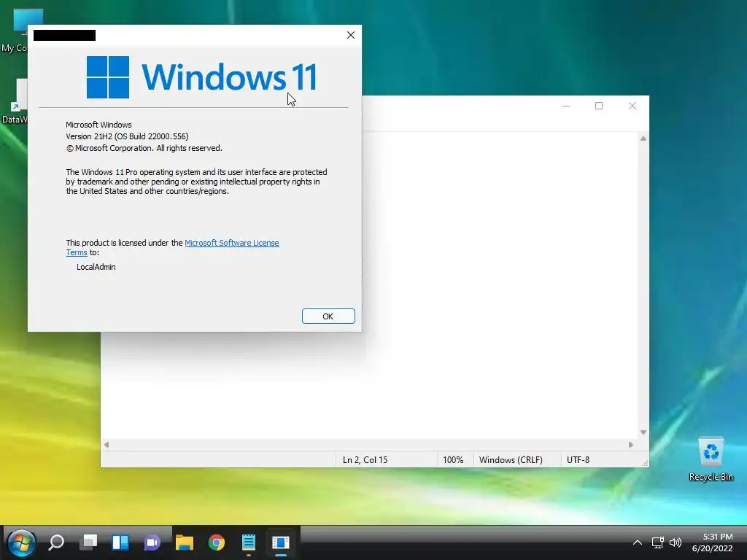Screen dimensions: 747x560
Task: Open the Widgets taskbar icon
Action: [x=120, y=542]
